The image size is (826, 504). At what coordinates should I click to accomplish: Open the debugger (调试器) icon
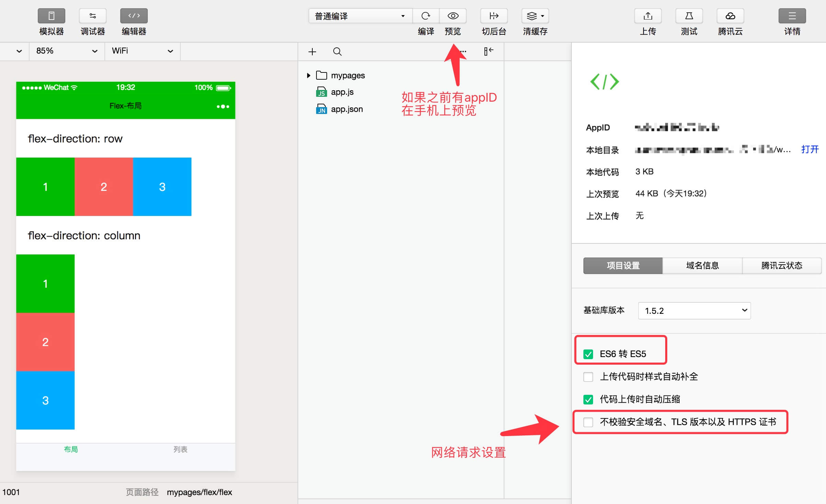[x=92, y=16]
